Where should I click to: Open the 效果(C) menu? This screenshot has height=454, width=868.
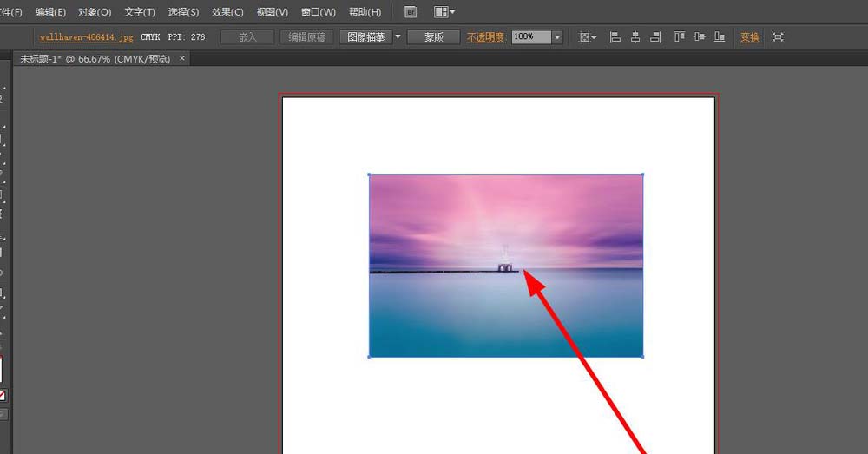pyautogui.click(x=227, y=12)
